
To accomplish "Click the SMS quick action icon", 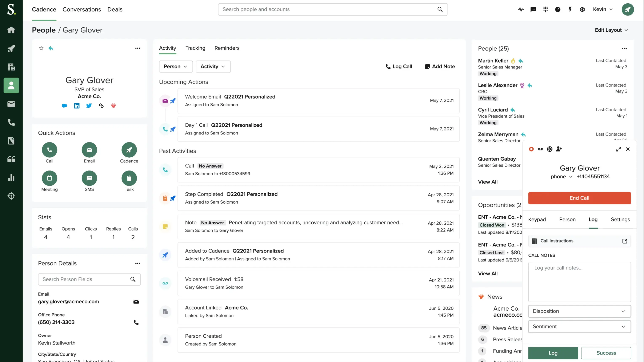I will click(x=89, y=178).
